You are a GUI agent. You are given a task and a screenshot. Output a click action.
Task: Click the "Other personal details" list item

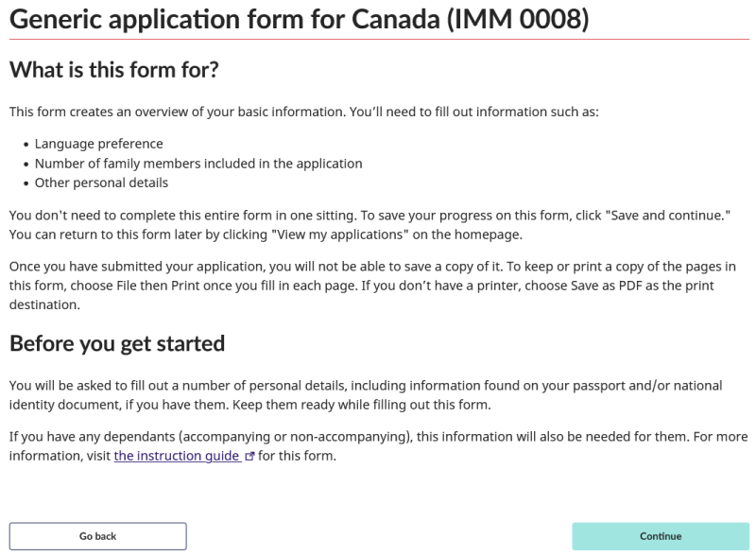(101, 182)
